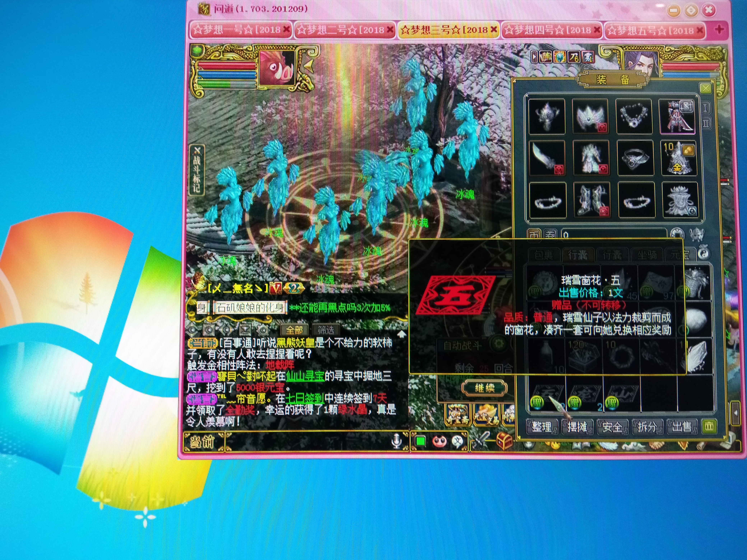Open the 摆摊 stall button
Viewport: 747px width, 560px height.
tap(577, 427)
